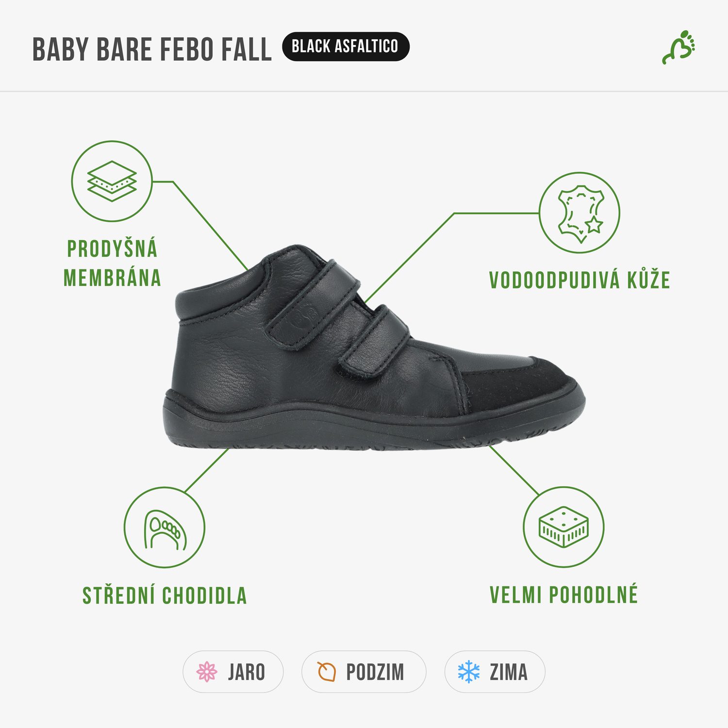Click the pink spring flower icon
This screenshot has height=728, width=728.
point(207,672)
